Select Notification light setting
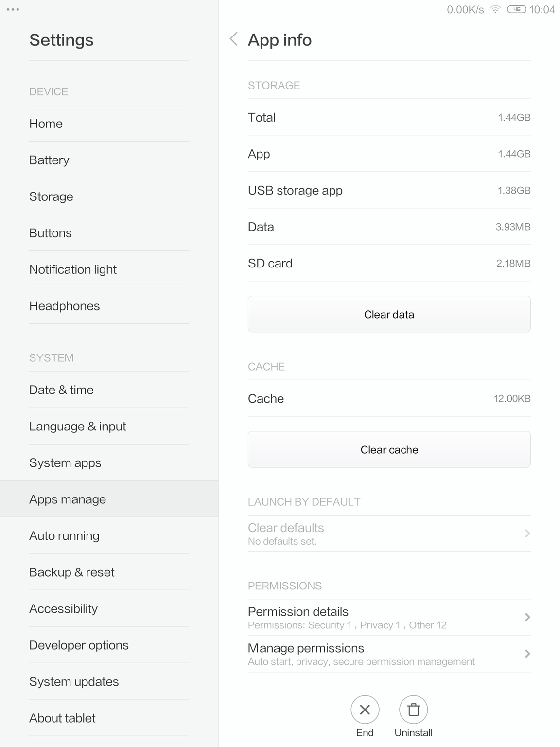This screenshot has width=560, height=747. pos(73,269)
